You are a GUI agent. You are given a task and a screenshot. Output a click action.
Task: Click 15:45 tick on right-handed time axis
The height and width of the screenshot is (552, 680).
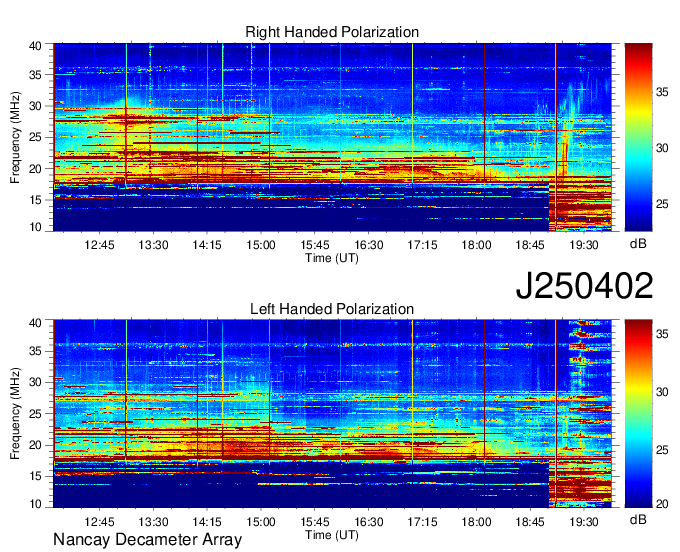click(x=315, y=245)
